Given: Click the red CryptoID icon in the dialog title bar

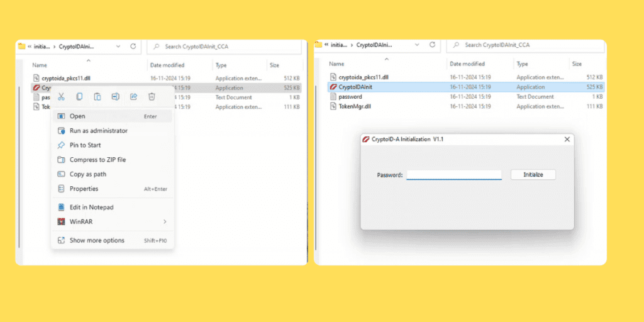Looking at the screenshot, I should 365,139.
